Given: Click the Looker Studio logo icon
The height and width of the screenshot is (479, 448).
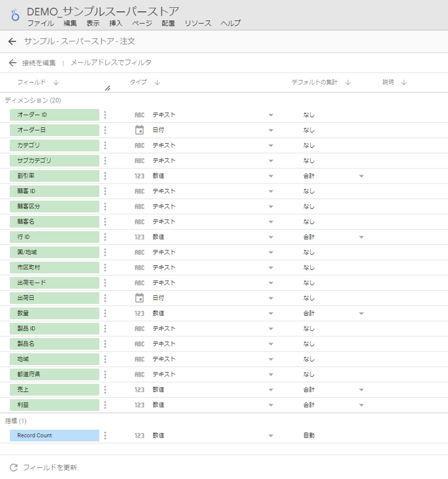Looking at the screenshot, I should pos(15,15).
